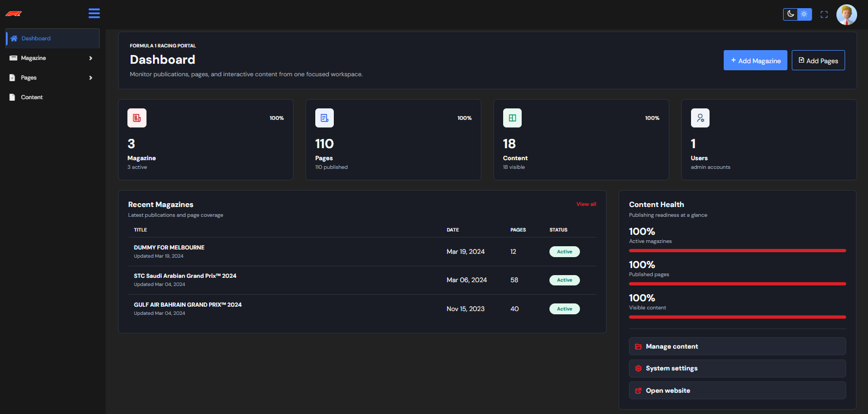Screen dimensions: 868x414
Task: Open STC Saudi Arabian Grand Prix 2024 title
Action: [x=185, y=276]
